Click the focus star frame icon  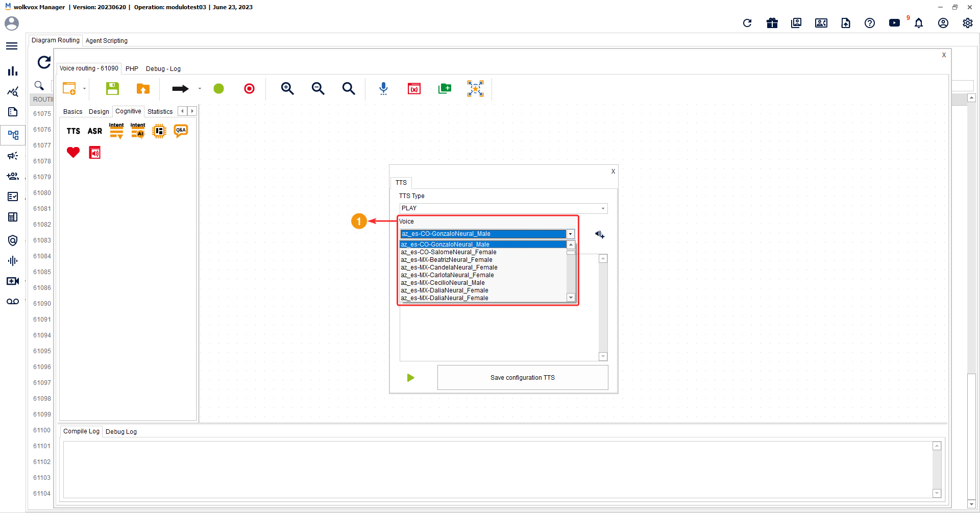tap(475, 89)
